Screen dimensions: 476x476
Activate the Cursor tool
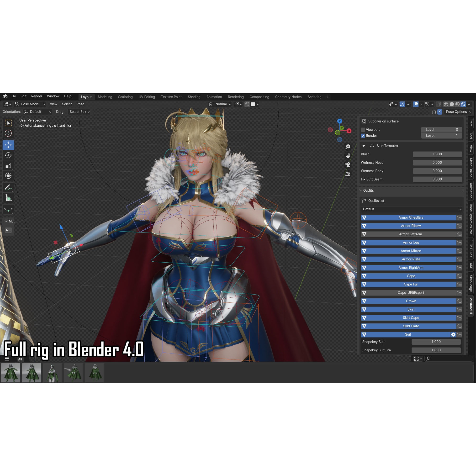pyautogui.click(x=9, y=133)
